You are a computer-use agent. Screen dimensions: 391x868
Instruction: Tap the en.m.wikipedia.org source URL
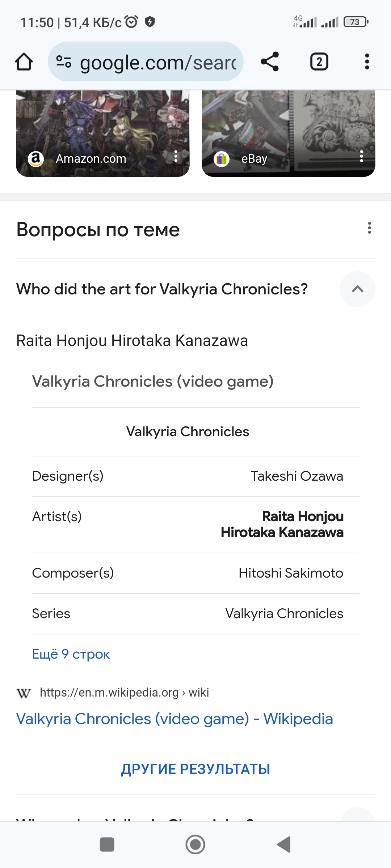pyautogui.click(x=124, y=692)
